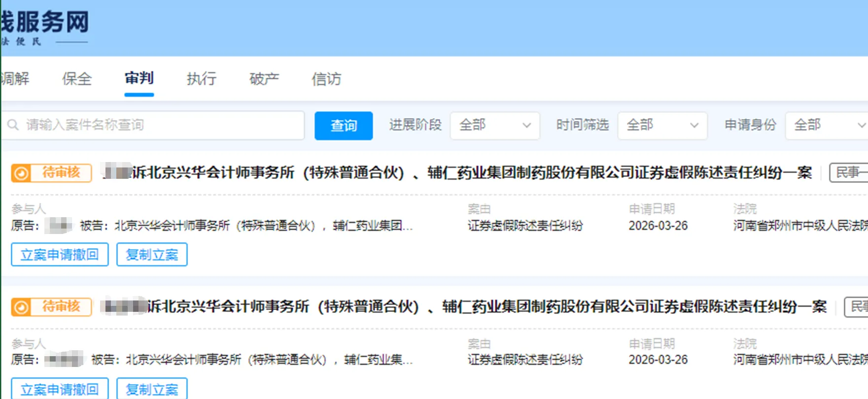Switch to the 保全 tab
The image size is (868, 399).
pyautogui.click(x=77, y=79)
